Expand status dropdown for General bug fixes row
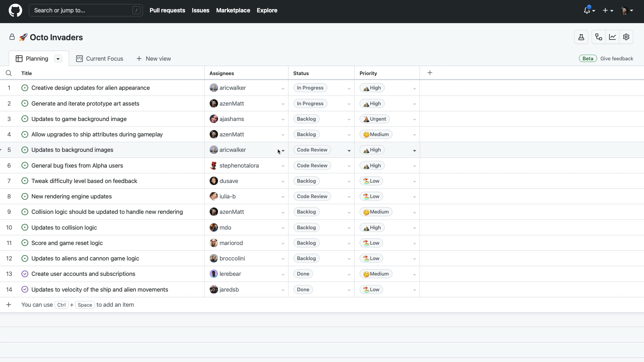 click(349, 166)
